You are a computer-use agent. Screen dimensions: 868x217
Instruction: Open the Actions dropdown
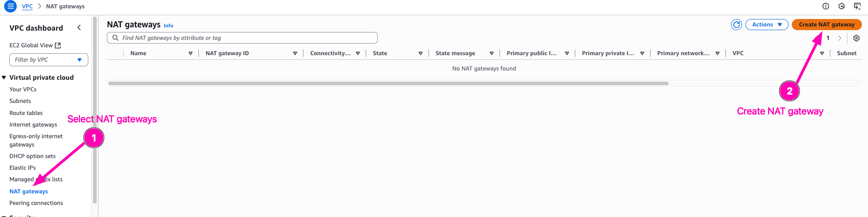point(767,25)
